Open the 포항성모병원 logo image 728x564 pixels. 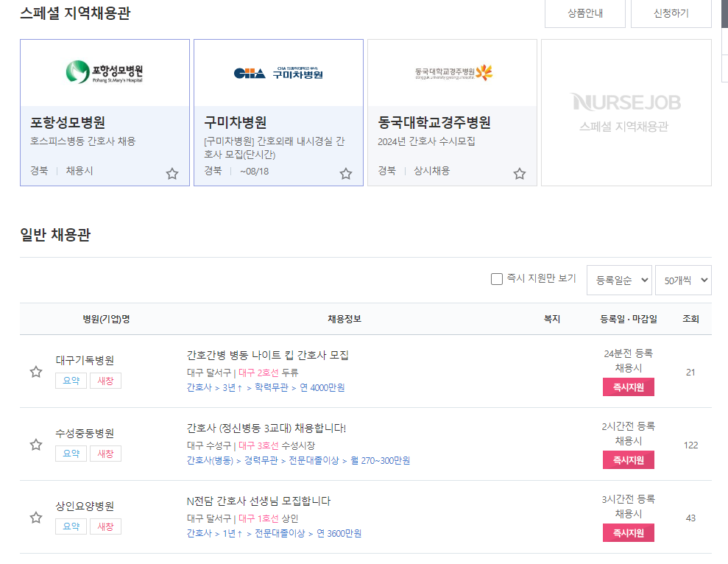(x=105, y=72)
